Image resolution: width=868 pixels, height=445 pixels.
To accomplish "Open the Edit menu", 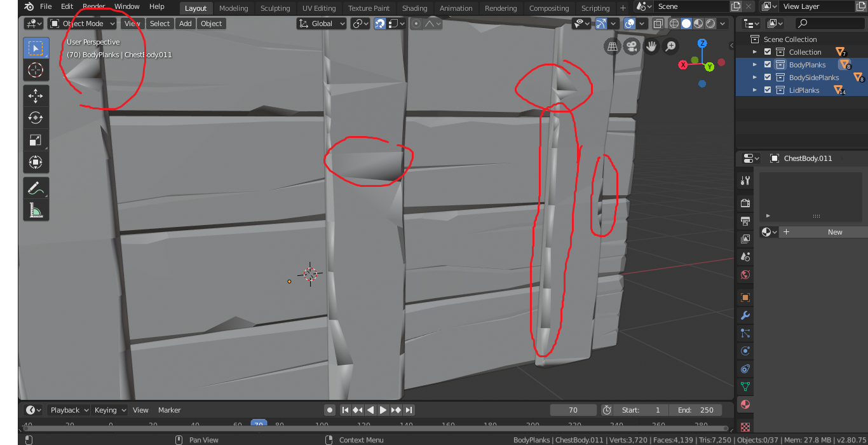I will pos(67,6).
